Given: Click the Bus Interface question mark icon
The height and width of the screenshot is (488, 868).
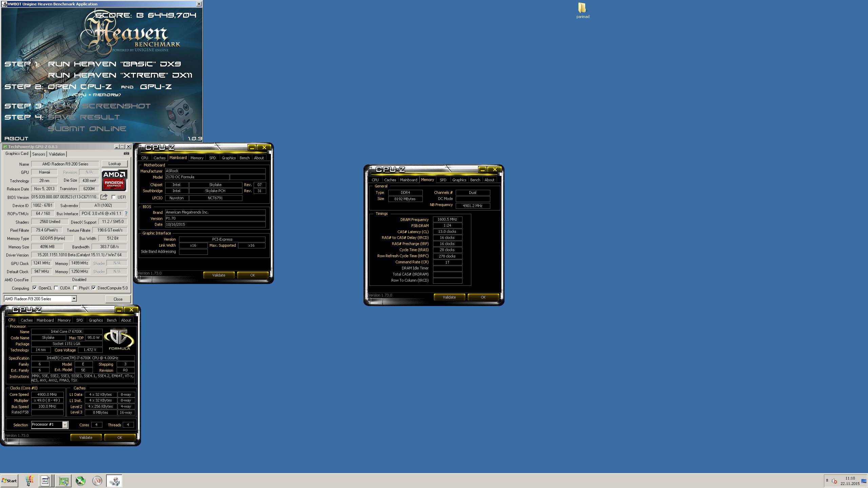Looking at the screenshot, I should coord(126,213).
